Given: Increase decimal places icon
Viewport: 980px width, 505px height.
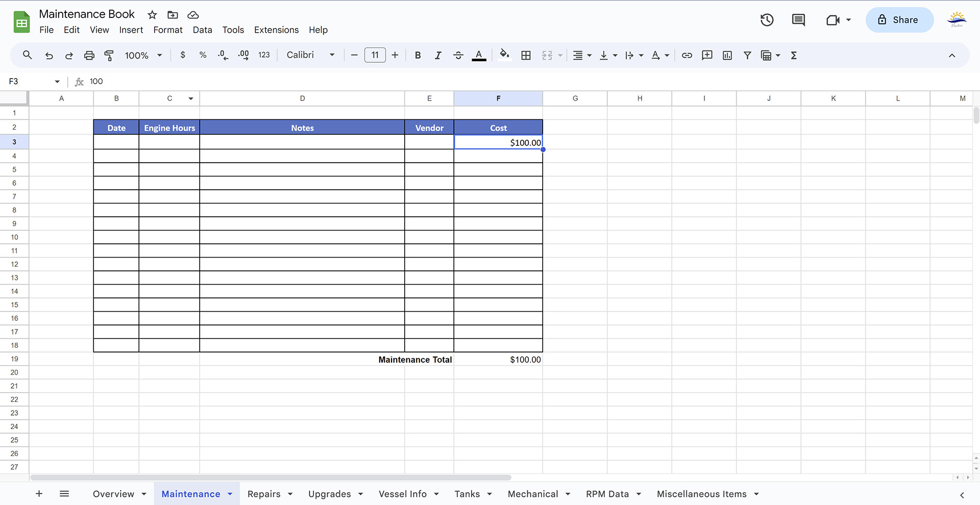Looking at the screenshot, I should pos(243,55).
